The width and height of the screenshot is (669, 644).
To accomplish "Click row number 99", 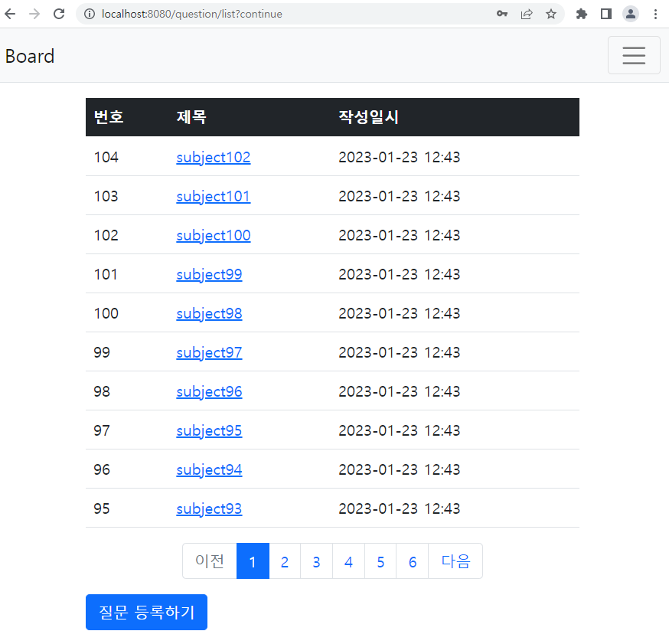I will [102, 352].
